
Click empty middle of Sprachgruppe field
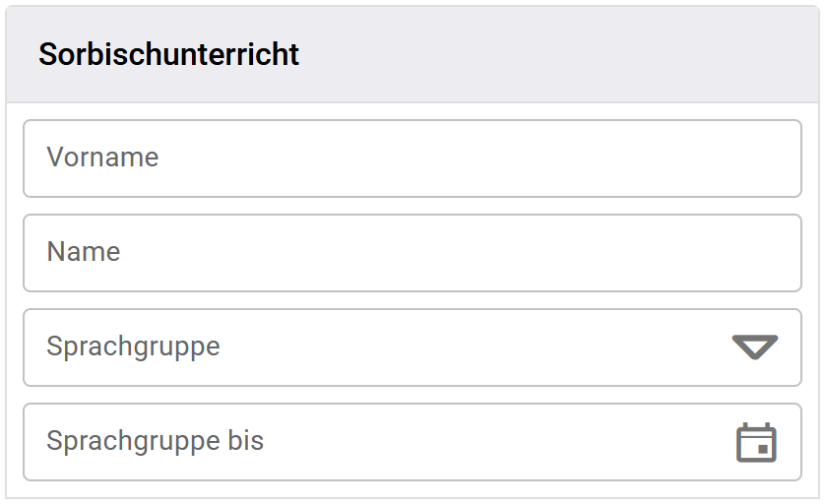(x=473, y=347)
